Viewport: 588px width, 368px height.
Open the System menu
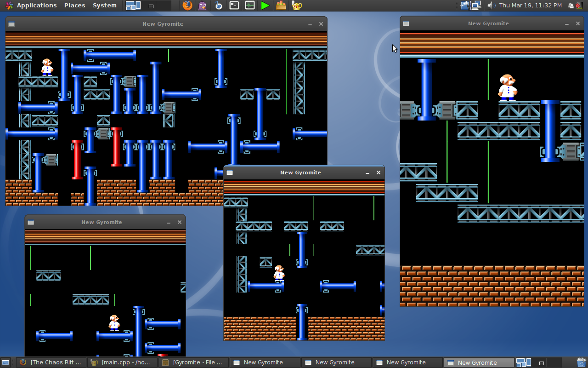105,6
